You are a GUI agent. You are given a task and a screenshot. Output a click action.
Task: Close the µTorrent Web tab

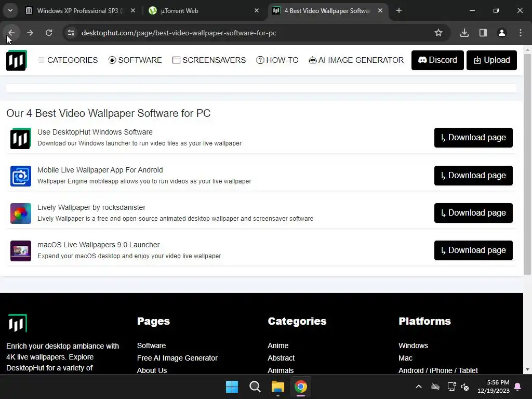click(257, 10)
